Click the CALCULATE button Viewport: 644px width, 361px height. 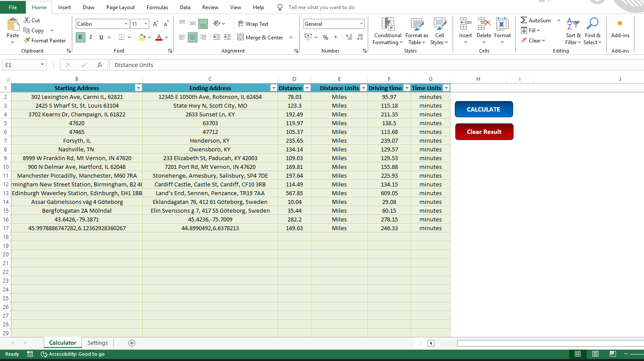pos(484,109)
